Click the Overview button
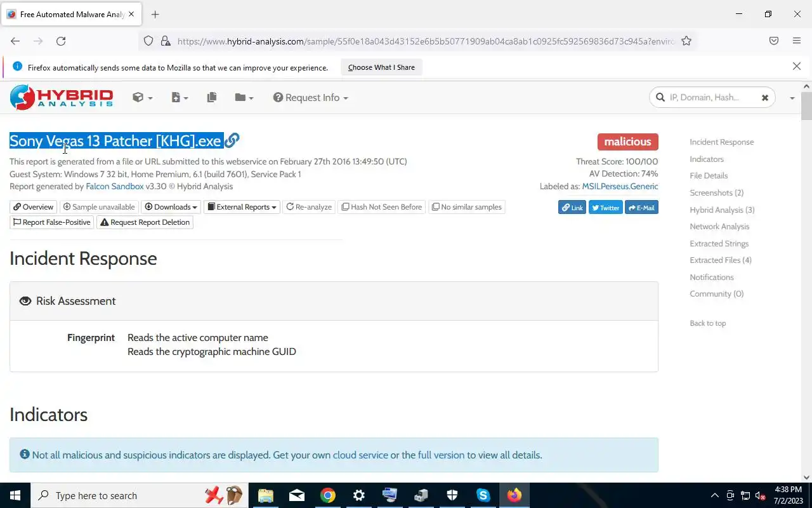The image size is (812, 508). coord(33,207)
